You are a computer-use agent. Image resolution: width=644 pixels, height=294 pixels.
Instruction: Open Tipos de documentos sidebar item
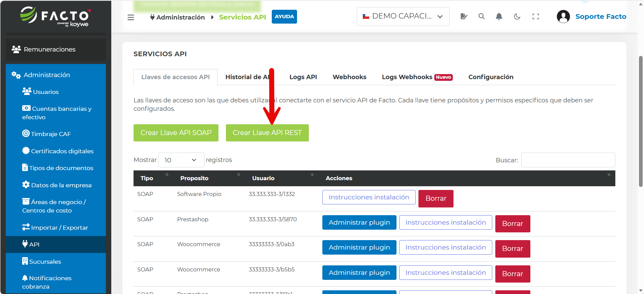point(58,168)
